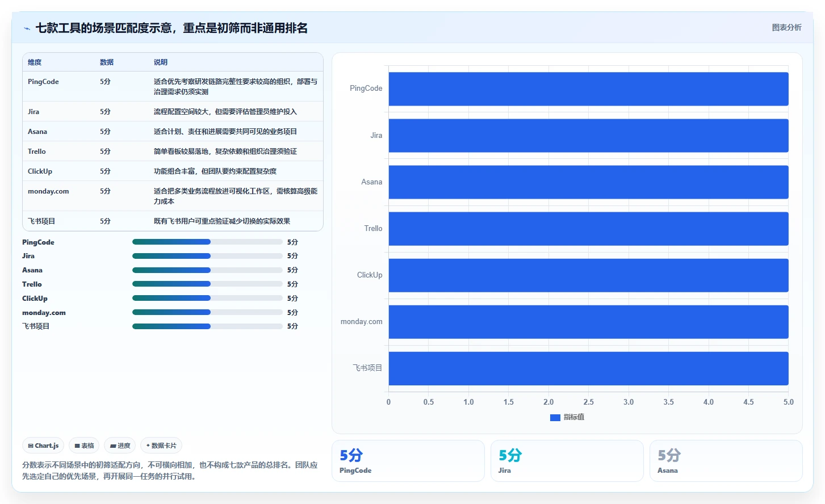Click the ClickUp chart bar

[x=588, y=275]
